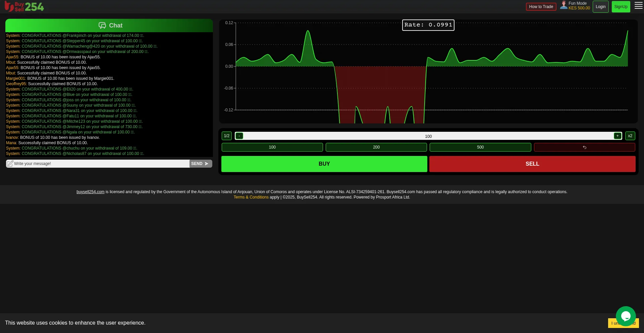Click the chat bubble icon in Chat header
This screenshot has height=333, width=644.
point(102,25)
